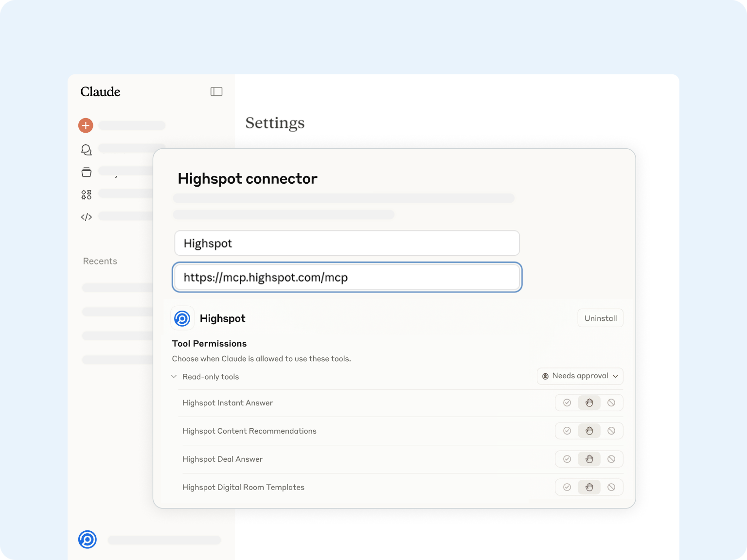
Task: Block the Highspot Content Recommendations tool
Action: click(x=611, y=431)
